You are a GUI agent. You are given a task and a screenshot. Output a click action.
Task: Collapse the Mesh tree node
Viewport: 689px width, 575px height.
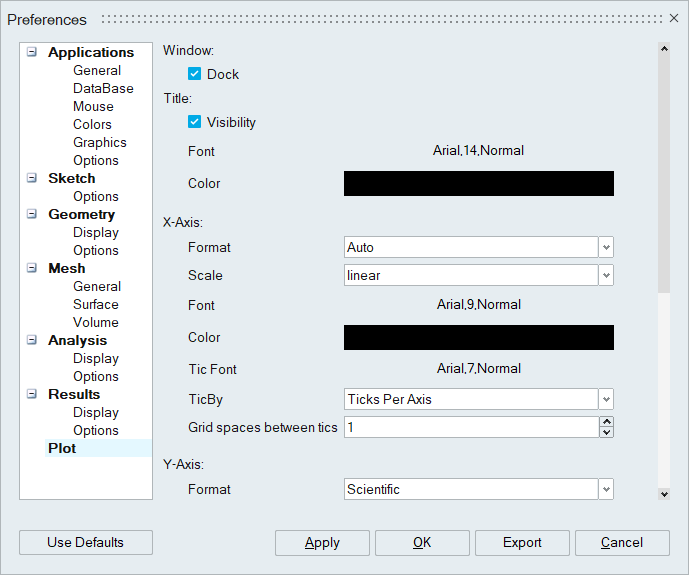coord(32,268)
